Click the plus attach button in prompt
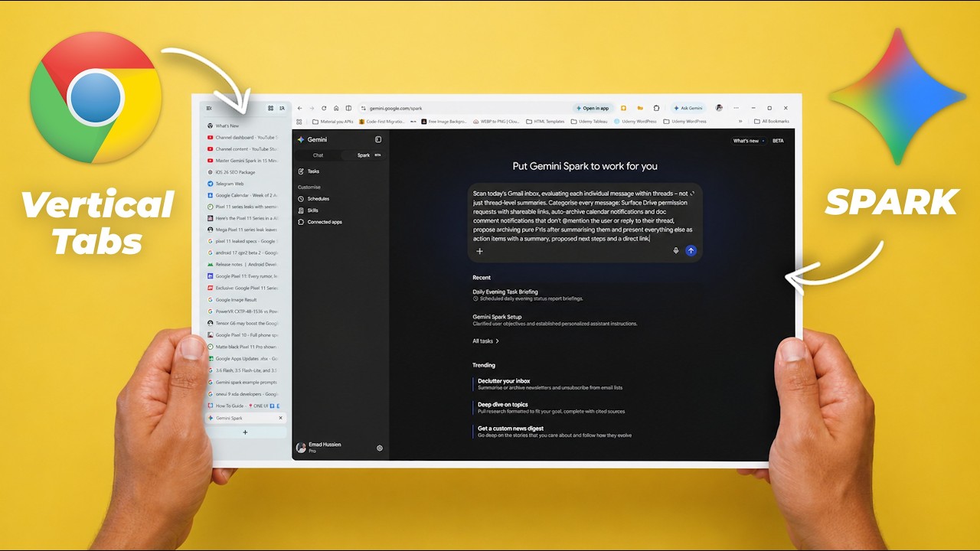The height and width of the screenshot is (551, 980). coord(480,251)
